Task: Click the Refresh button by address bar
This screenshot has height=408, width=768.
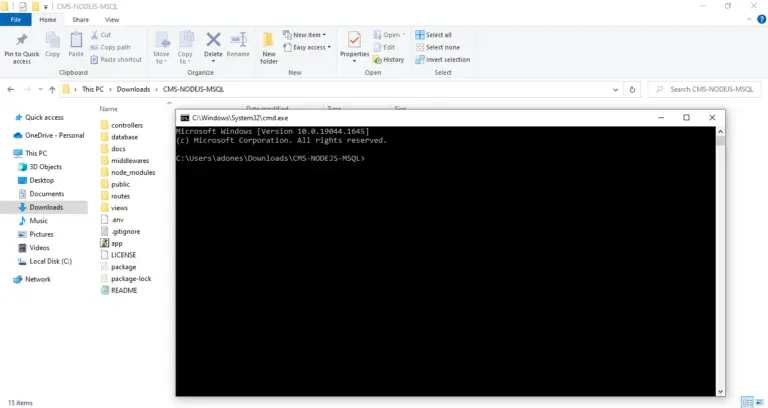Action: [x=632, y=90]
